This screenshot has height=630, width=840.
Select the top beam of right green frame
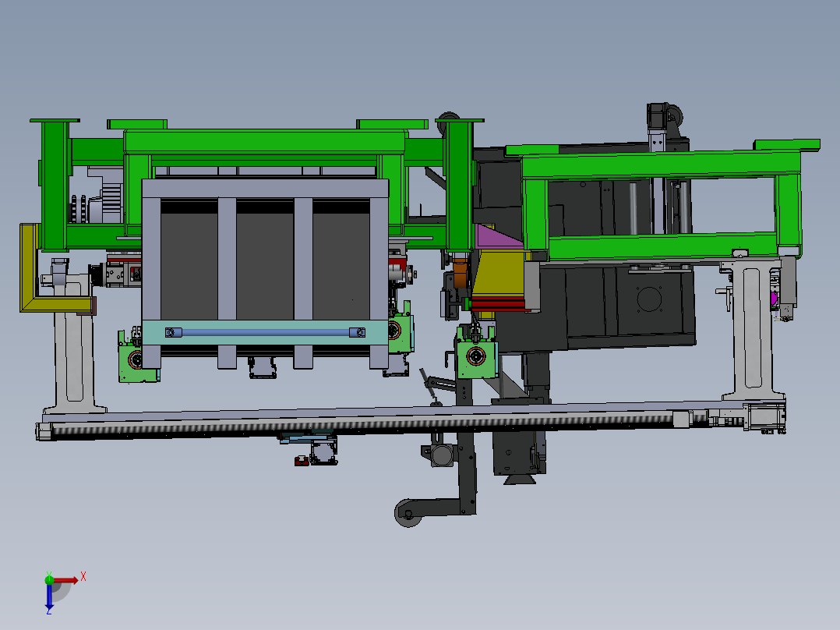[x=660, y=165]
